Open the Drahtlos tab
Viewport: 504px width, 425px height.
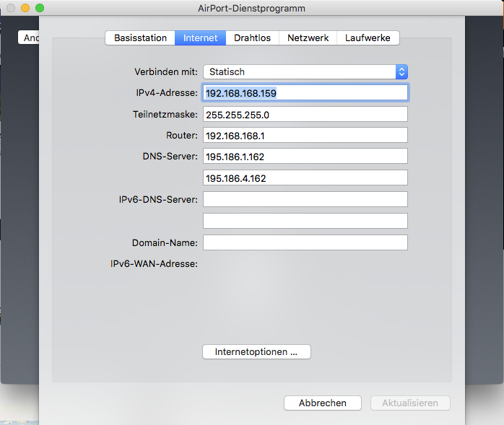(x=252, y=38)
